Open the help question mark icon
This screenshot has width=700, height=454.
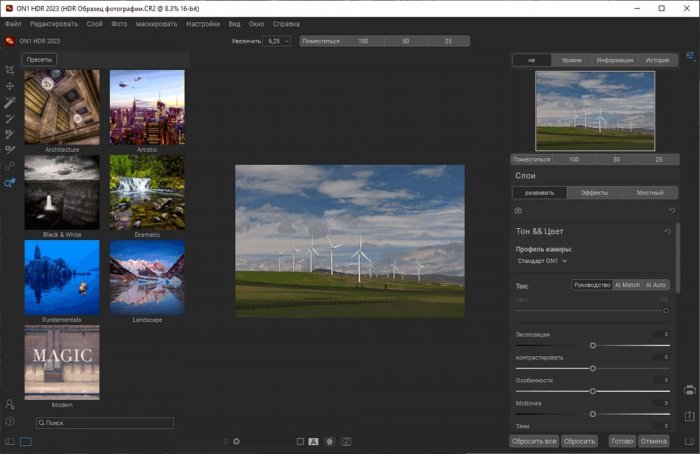pyautogui.click(x=9, y=421)
